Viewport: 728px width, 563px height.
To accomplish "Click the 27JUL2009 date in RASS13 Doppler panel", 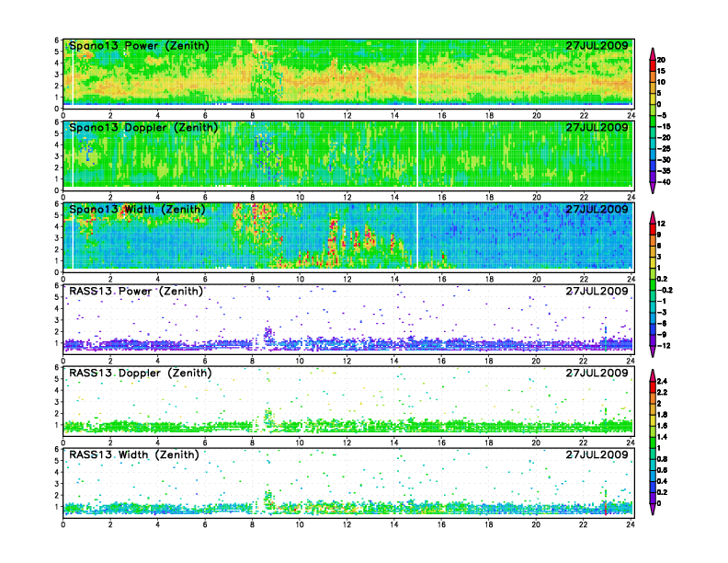I will [x=597, y=373].
